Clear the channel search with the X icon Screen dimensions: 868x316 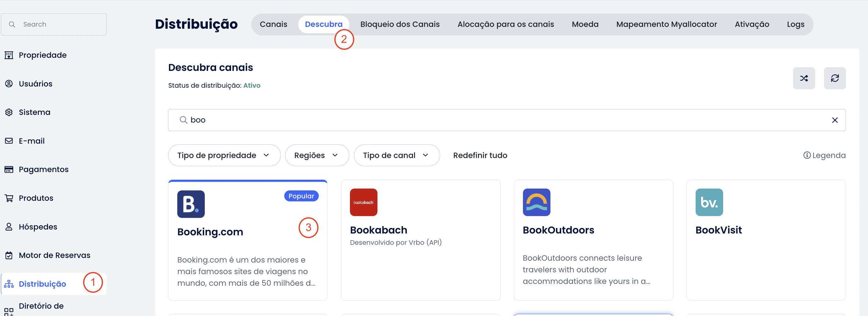point(835,120)
